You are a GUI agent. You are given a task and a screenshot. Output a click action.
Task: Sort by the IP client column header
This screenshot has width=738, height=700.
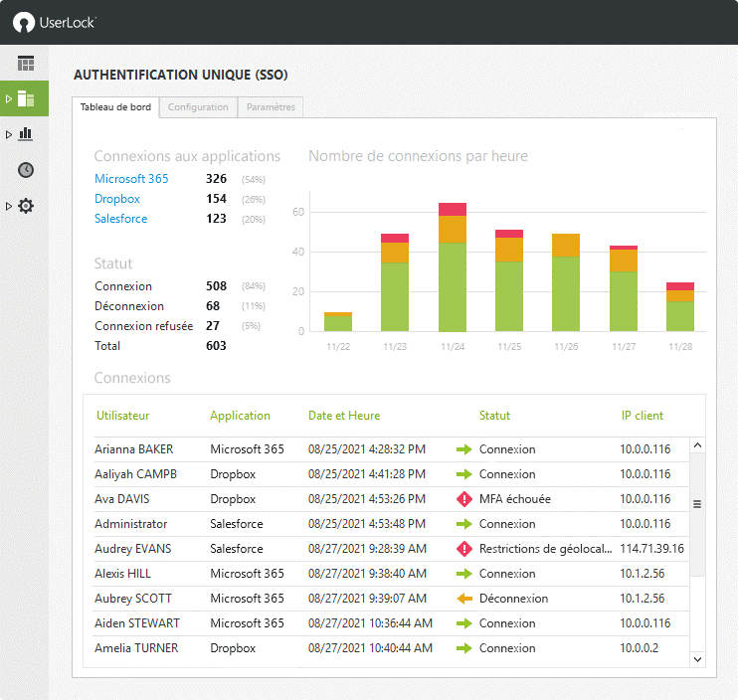coord(642,416)
